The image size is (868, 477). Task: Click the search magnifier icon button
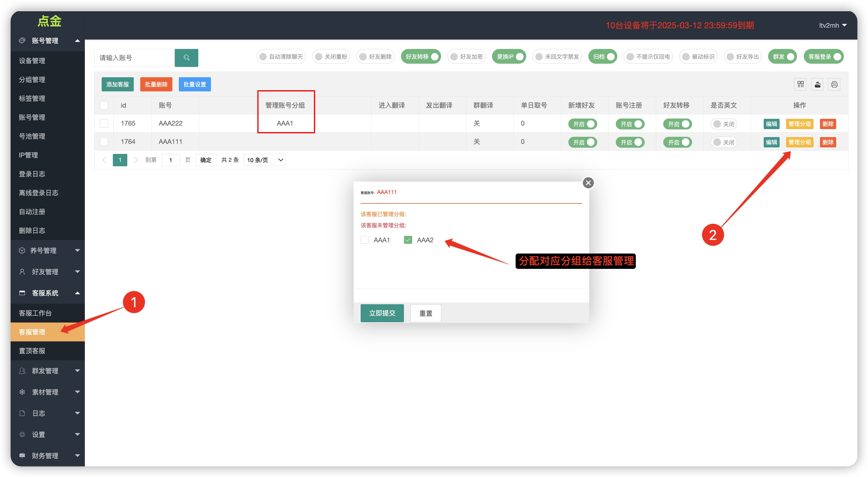click(186, 58)
